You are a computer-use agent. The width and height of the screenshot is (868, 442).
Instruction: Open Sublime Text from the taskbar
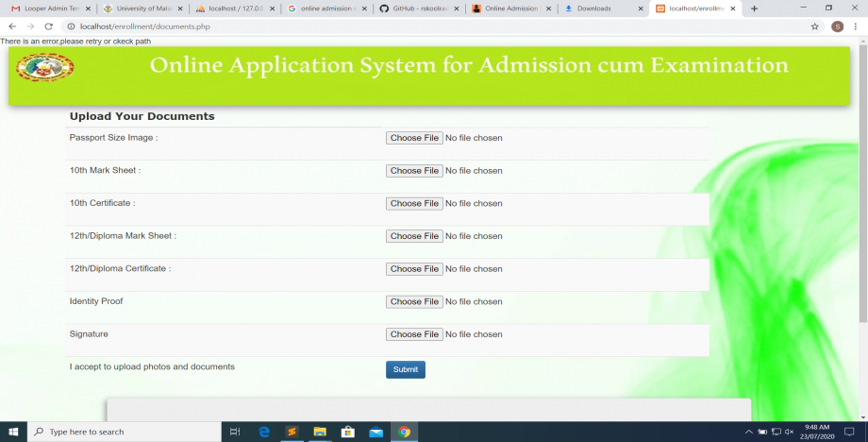click(x=292, y=432)
